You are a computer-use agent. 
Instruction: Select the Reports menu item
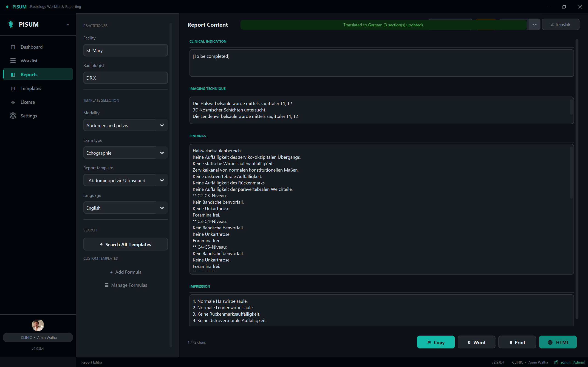(x=38, y=75)
